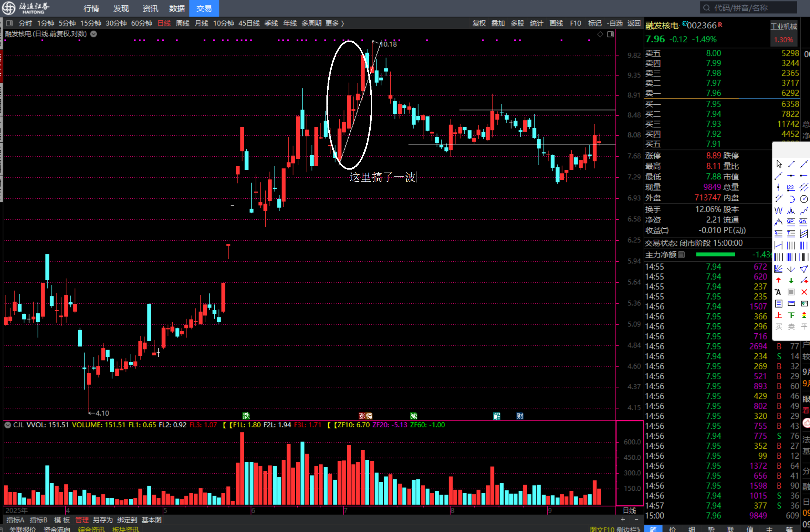The height and width of the screenshot is (532, 810).
Task: Add a green down arrow marker
Action: point(791,281)
